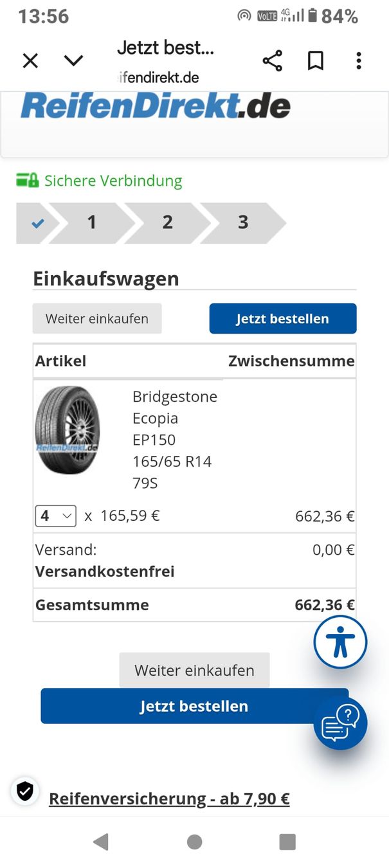Go to checkout step 2

pyautogui.click(x=167, y=222)
